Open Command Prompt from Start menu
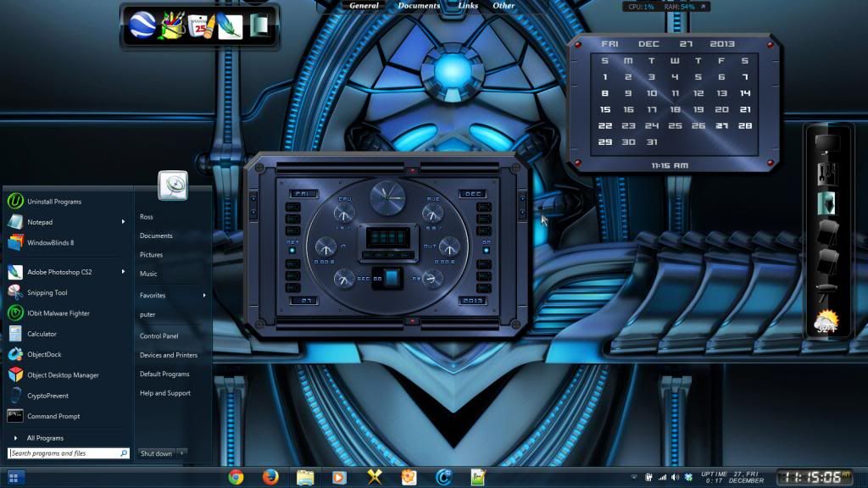 tap(53, 416)
